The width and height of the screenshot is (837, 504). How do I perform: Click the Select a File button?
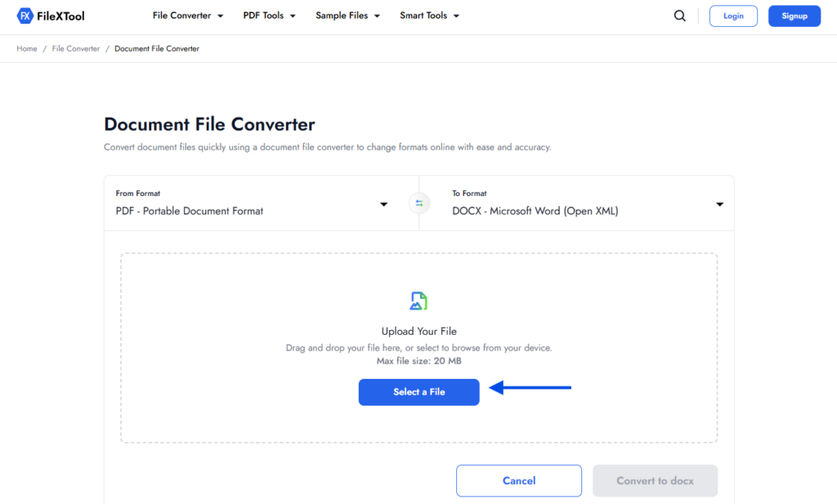click(418, 392)
